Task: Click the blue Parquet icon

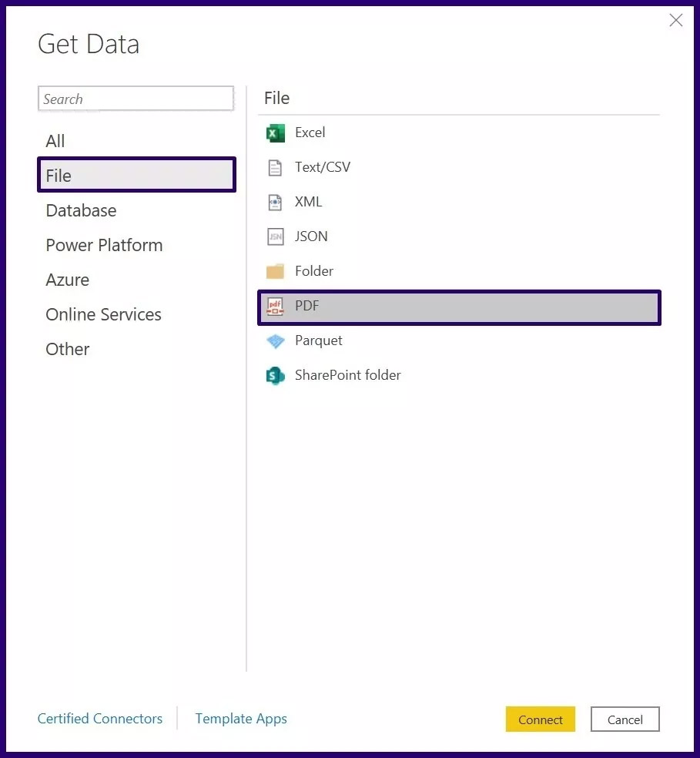Action: [x=275, y=341]
